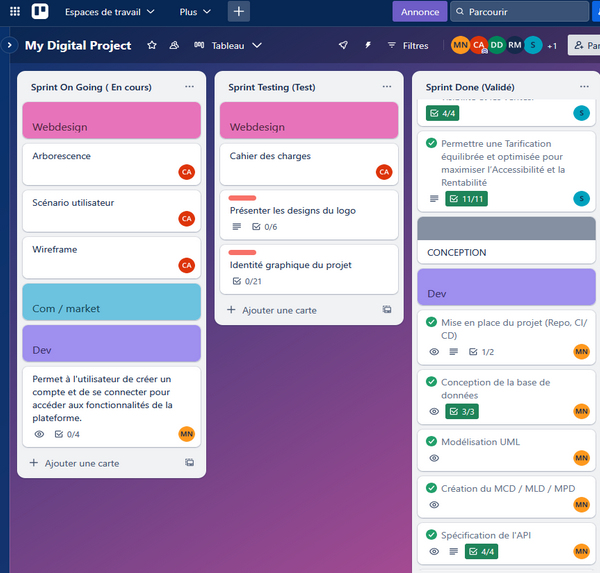
Task: Toggle complete check on Création du MCD card
Action: tap(431, 488)
